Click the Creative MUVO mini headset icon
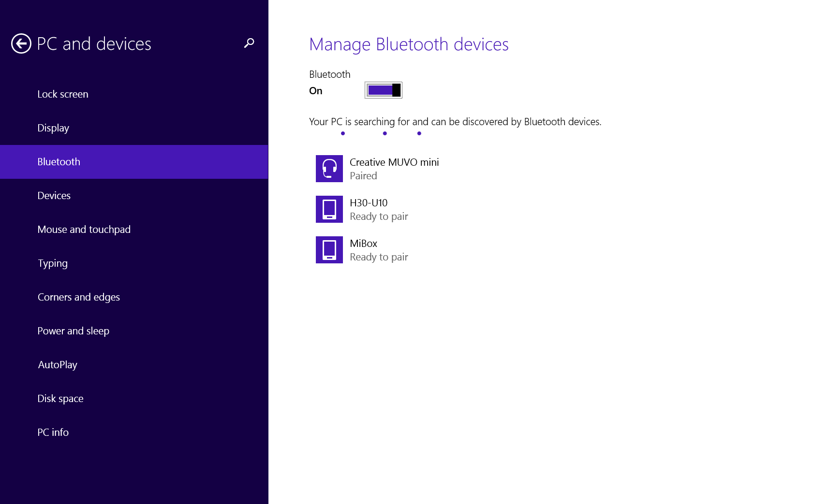The width and height of the screenshot is (815, 504). [329, 169]
